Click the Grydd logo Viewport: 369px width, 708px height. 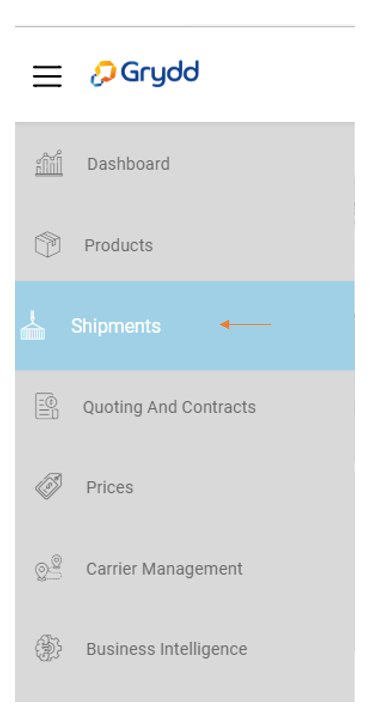(x=145, y=73)
